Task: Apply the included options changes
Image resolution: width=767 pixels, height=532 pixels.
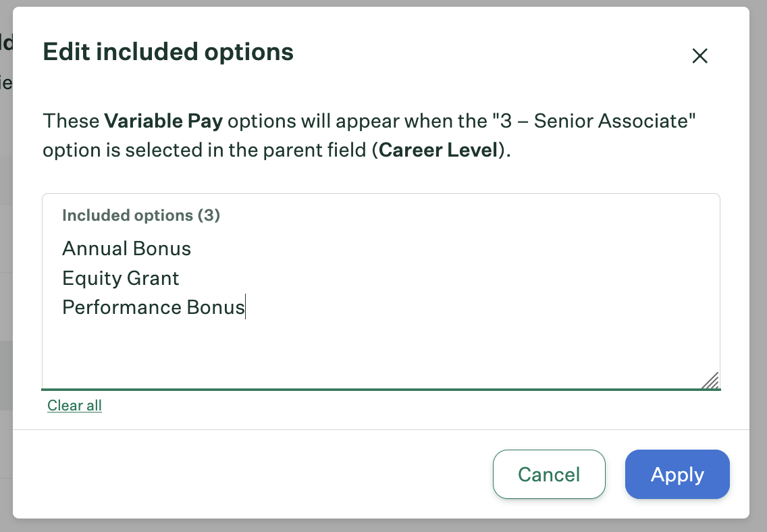Action: point(677,475)
